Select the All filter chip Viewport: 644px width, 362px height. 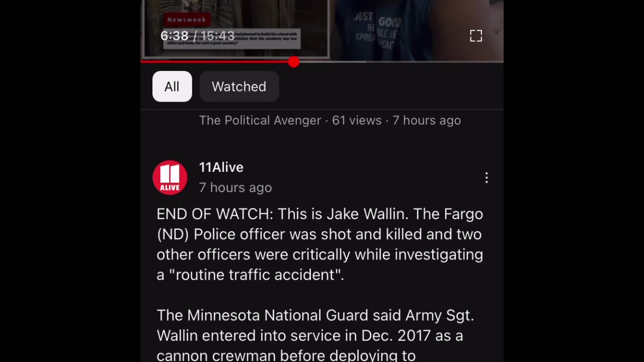coord(172,86)
